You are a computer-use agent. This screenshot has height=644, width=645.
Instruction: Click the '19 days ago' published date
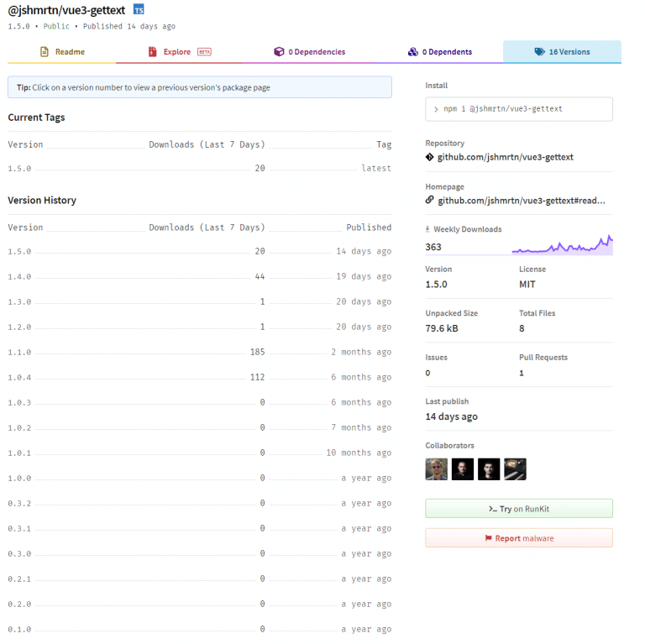[364, 276]
